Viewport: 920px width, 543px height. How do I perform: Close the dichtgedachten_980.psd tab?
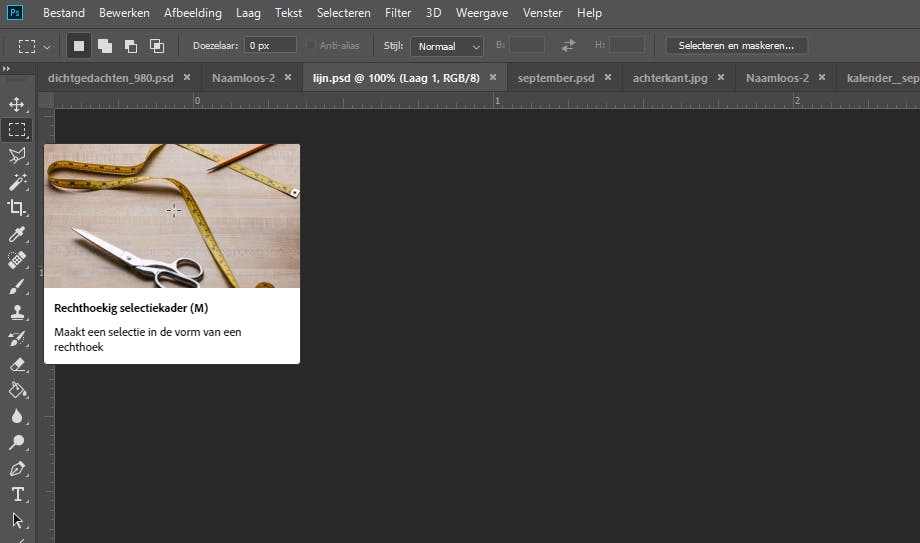187,77
